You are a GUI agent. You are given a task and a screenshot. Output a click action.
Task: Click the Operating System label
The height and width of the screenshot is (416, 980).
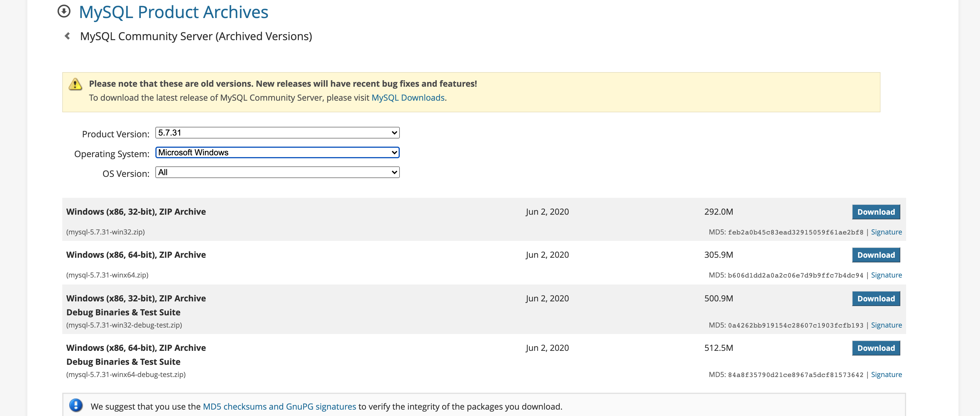(112, 154)
